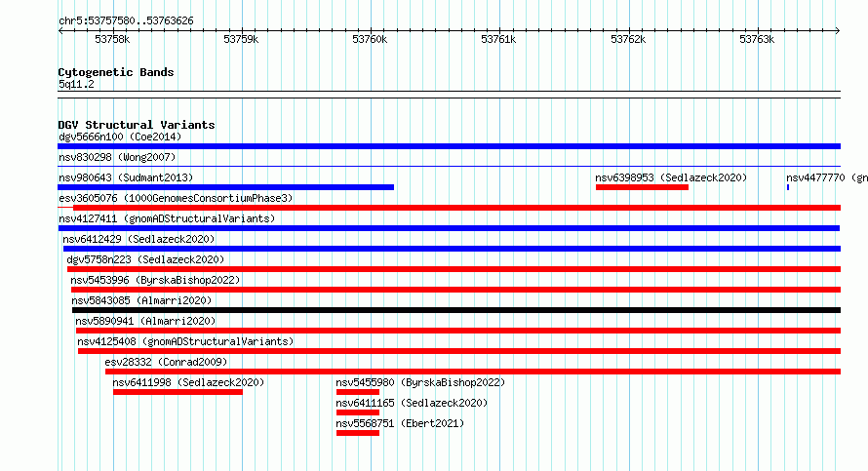868x471 pixels.
Task: Open the nsv5453996 (ByrskaBishop2022) label
Action: [x=155, y=280]
